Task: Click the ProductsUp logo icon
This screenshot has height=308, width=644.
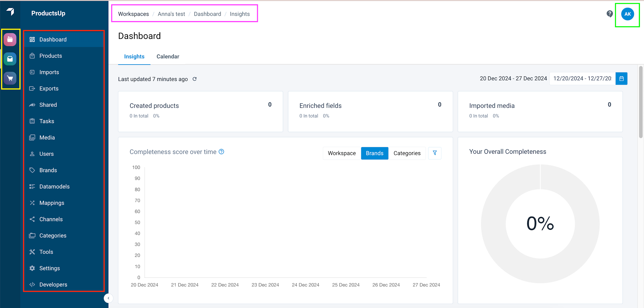Action: pos(10,12)
